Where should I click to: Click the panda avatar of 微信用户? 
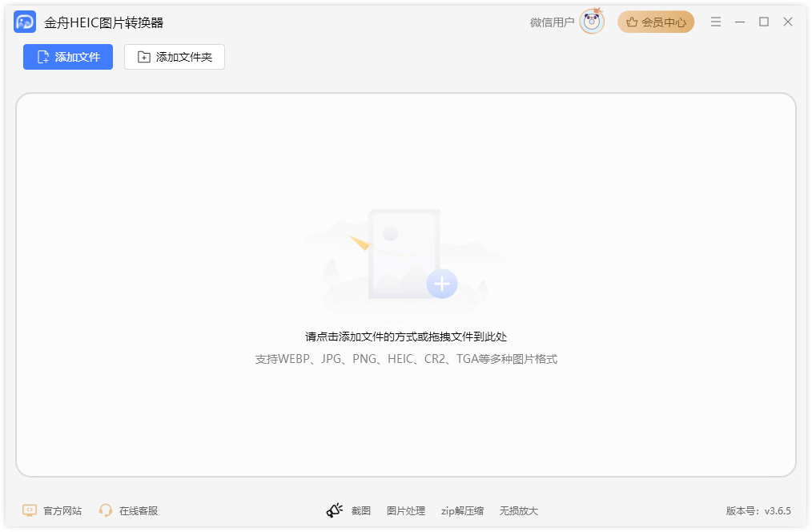point(590,22)
